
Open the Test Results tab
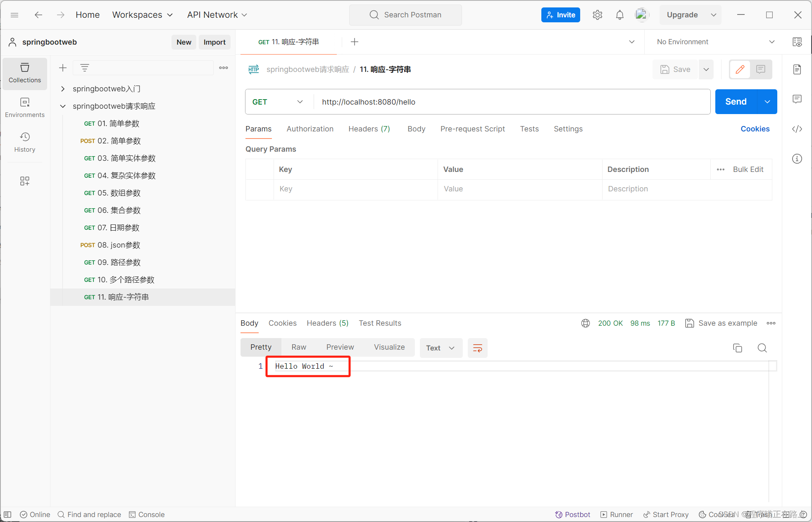tap(380, 323)
